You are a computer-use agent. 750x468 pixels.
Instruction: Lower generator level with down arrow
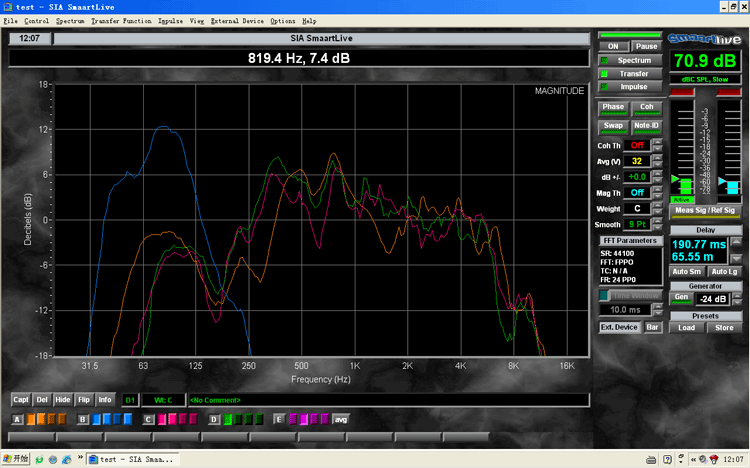(x=738, y=302)
